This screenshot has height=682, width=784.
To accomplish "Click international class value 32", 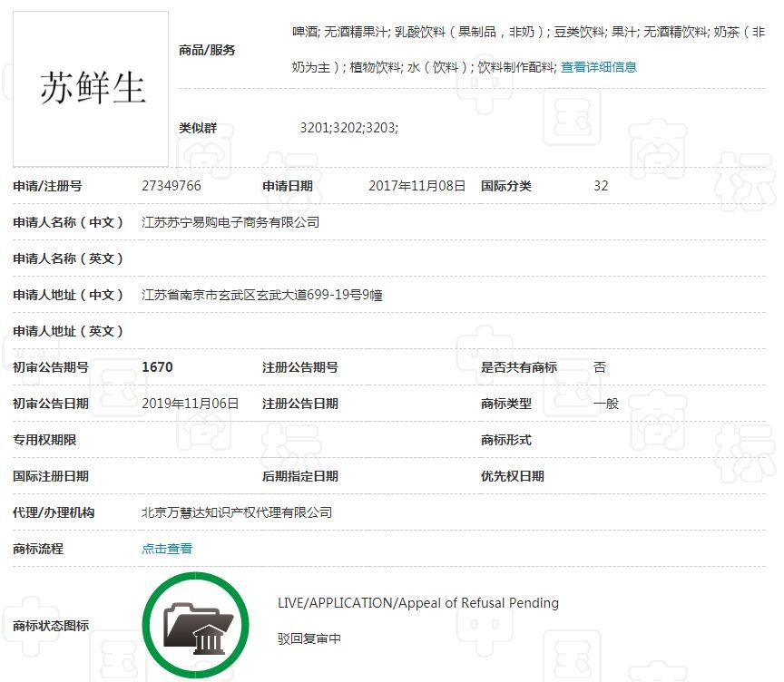I will tap(601, 185).
